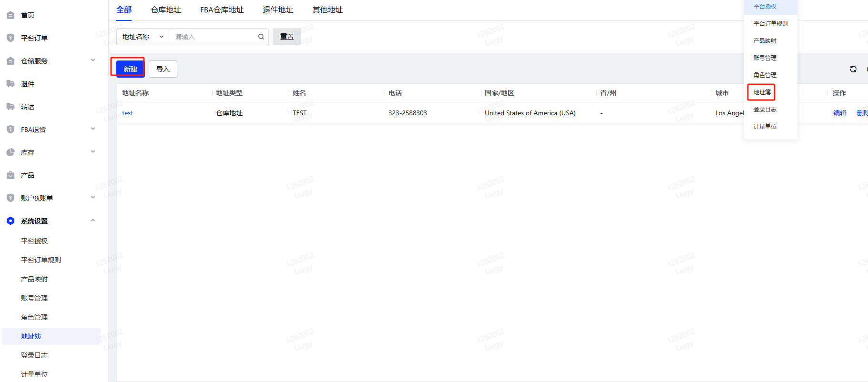The image size is (868, 382).
Task: Click the 地址名称 column header
Action: click(x=135, y=93)
